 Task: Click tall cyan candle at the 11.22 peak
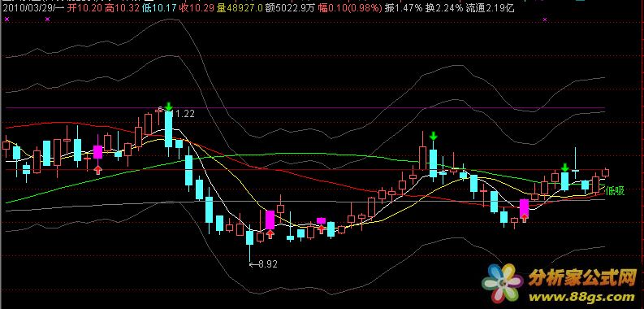pyautogui.click(x=168, y=128)
